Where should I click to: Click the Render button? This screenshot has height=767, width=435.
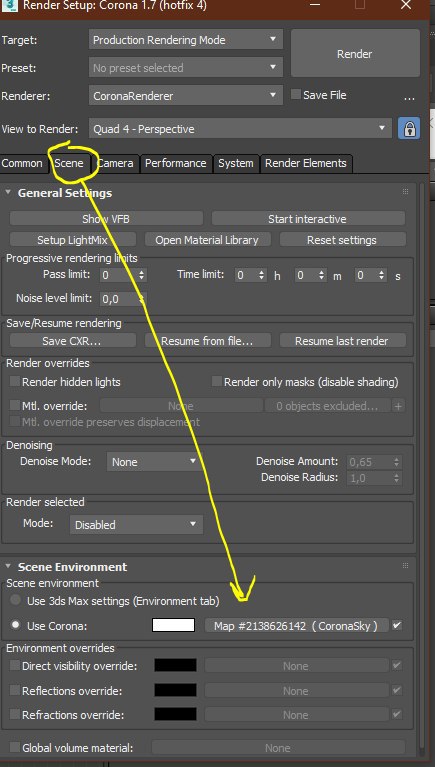[355, 54]
